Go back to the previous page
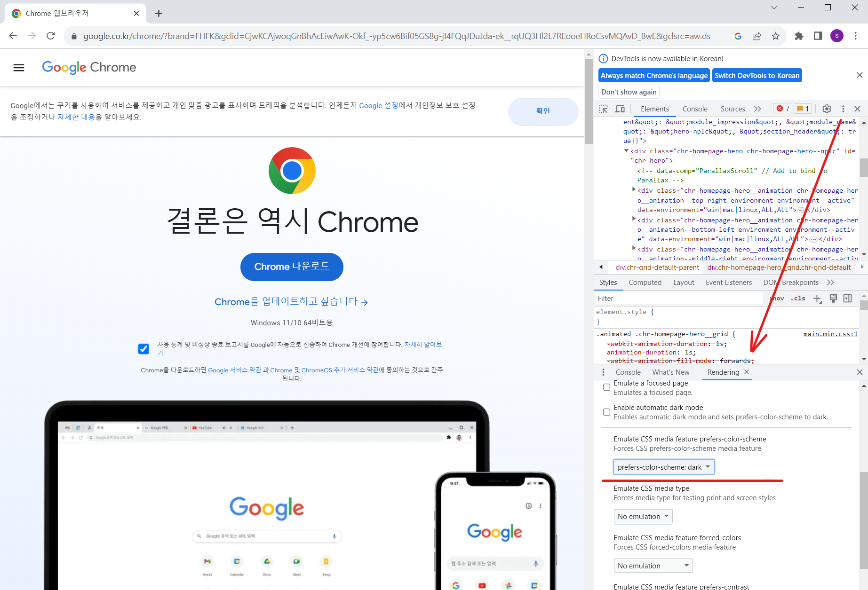 [x=13, y=36]
